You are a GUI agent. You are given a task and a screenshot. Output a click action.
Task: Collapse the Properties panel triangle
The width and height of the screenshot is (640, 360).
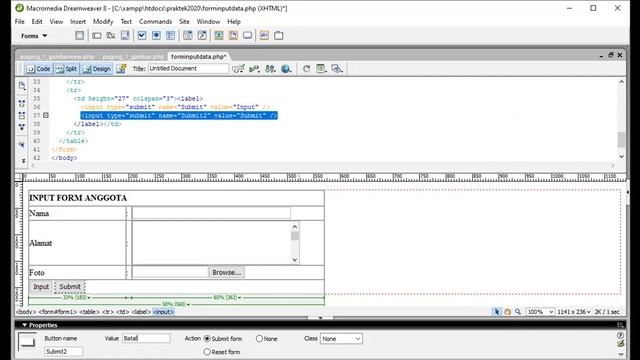tap(24, 325)
